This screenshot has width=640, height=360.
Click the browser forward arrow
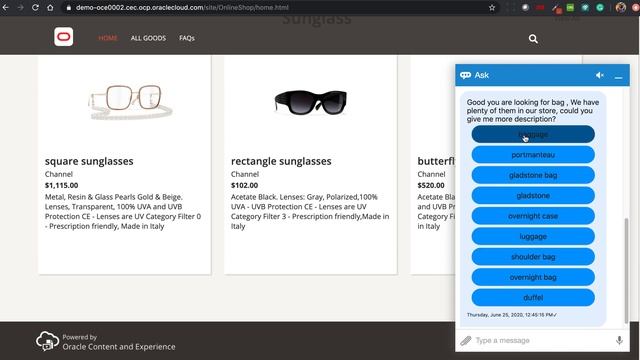20,7
